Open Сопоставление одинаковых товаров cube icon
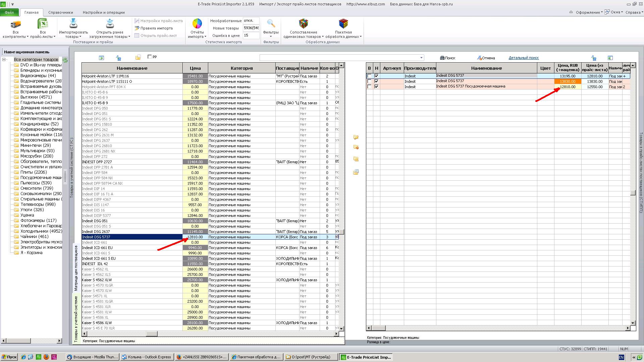 pos(303,24)
